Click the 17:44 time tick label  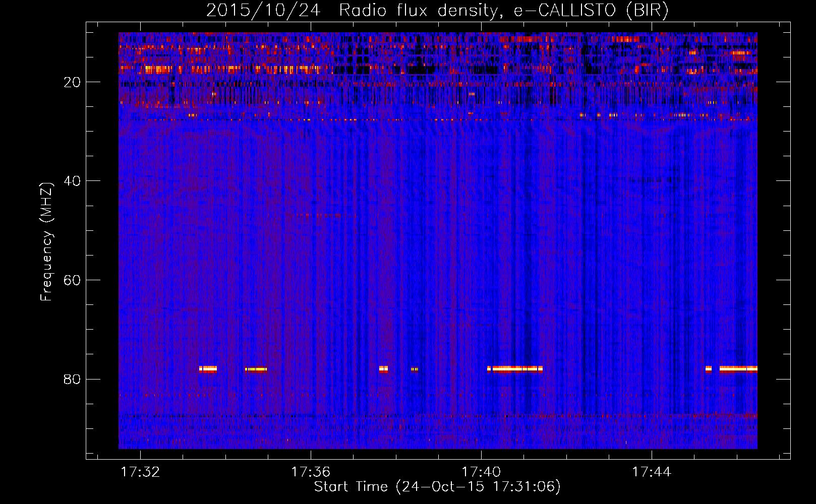coord(652,472)
